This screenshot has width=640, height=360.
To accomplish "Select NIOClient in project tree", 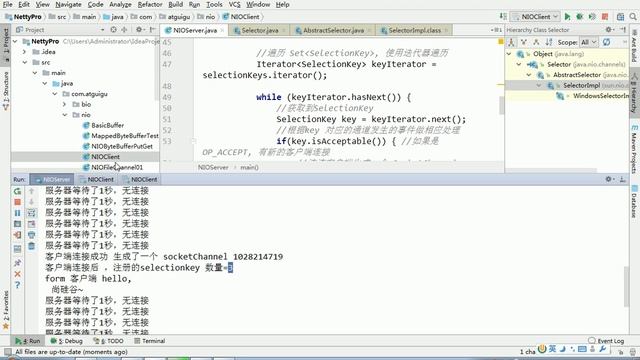I will pos(105,157).
